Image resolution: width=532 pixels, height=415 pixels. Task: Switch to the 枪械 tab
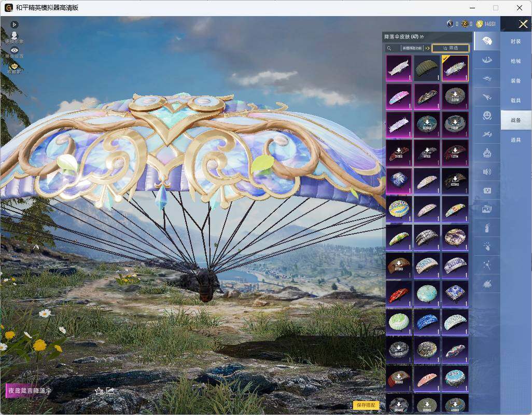pyautogui.click(x=516, y=61)
